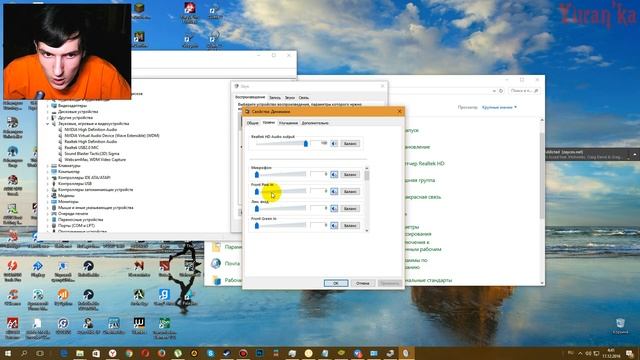This screenshot has height=360, width=640.
Task: Click the Realtek output volume value field
Action: 319,143
